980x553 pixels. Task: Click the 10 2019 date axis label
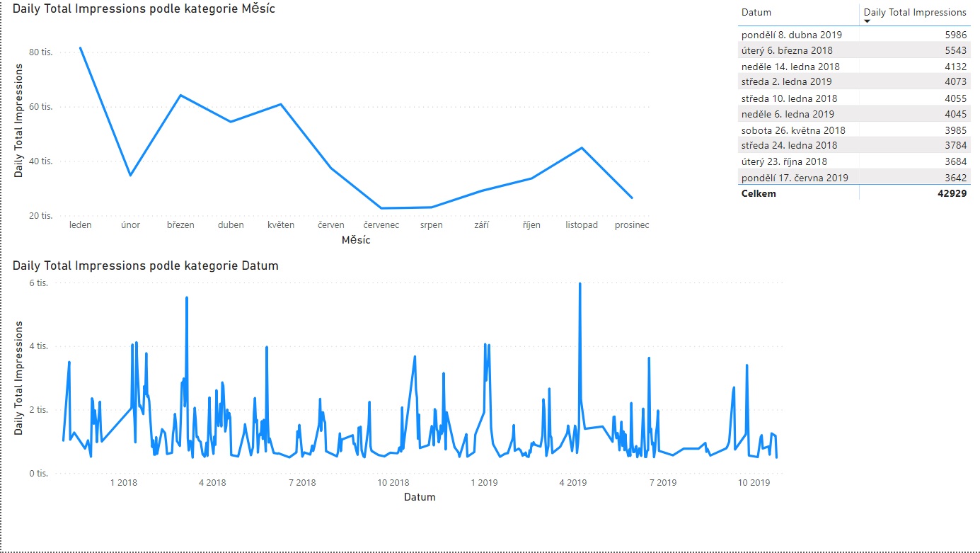(754, 483)
